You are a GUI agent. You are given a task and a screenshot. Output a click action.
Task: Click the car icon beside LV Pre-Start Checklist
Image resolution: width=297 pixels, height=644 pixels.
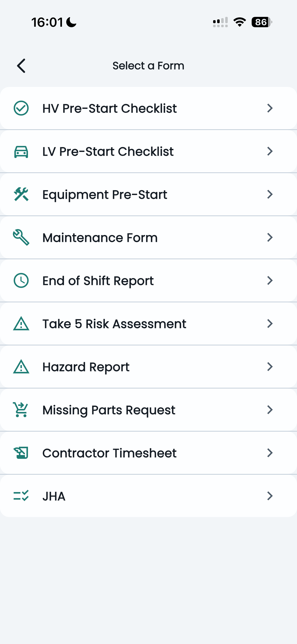(x=21, y=151)
